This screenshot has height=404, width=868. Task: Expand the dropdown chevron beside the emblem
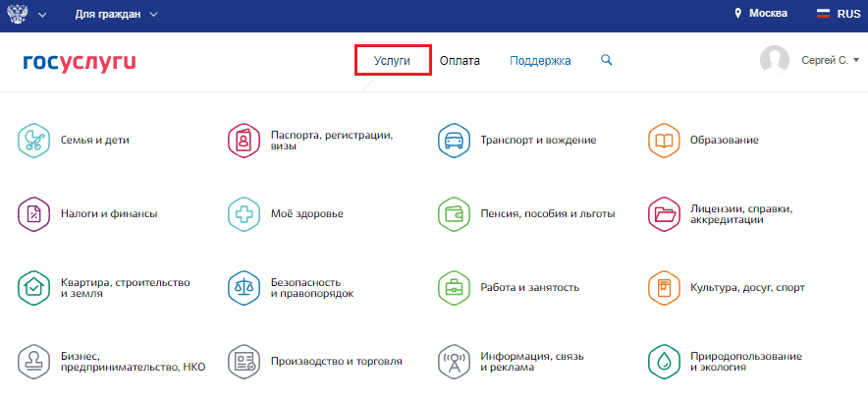coord(42,15)
